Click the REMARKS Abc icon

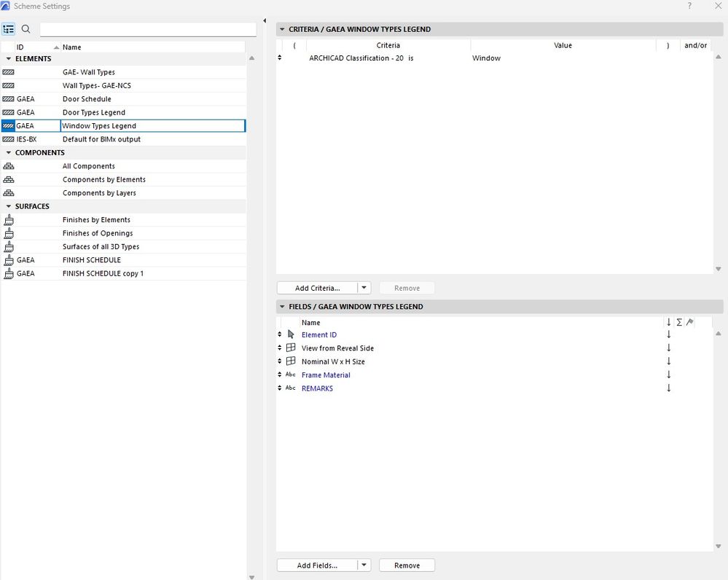click(291, 388)
